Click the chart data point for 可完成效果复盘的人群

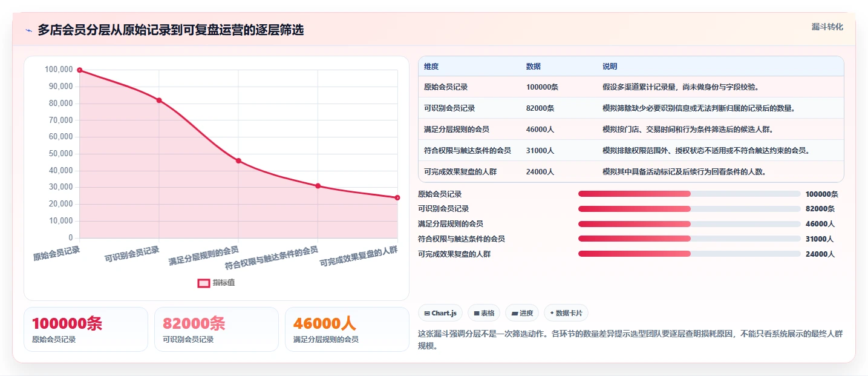click(x=397, y=197)
